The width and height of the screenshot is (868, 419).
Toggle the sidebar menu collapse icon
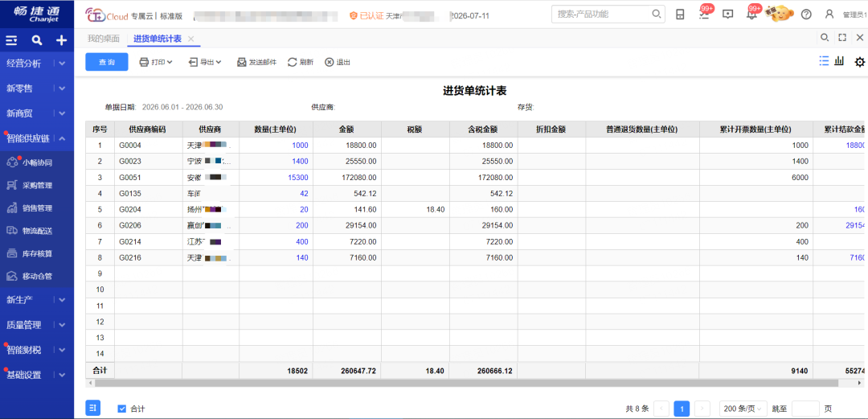(x=11, y=40)
